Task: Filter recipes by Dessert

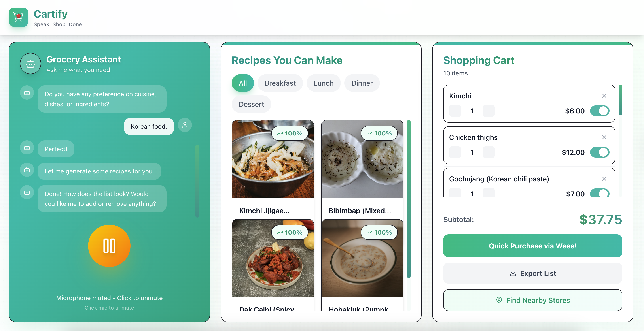Action: (x=251, y=104)
